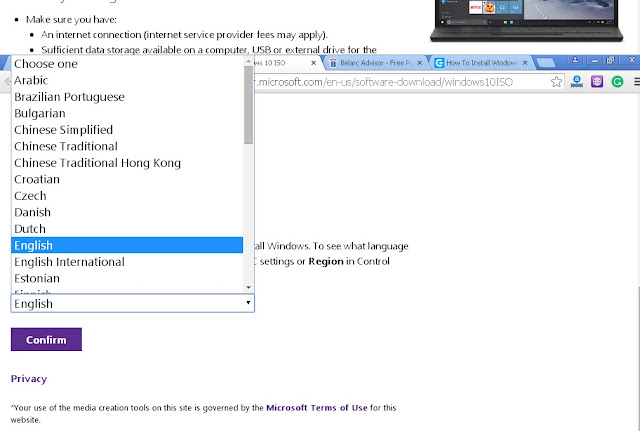Image resolution: width=640 pixels, height=431 pixels.
Task: Select the Chinese Traditional option
Action: (x=127, y=147)
